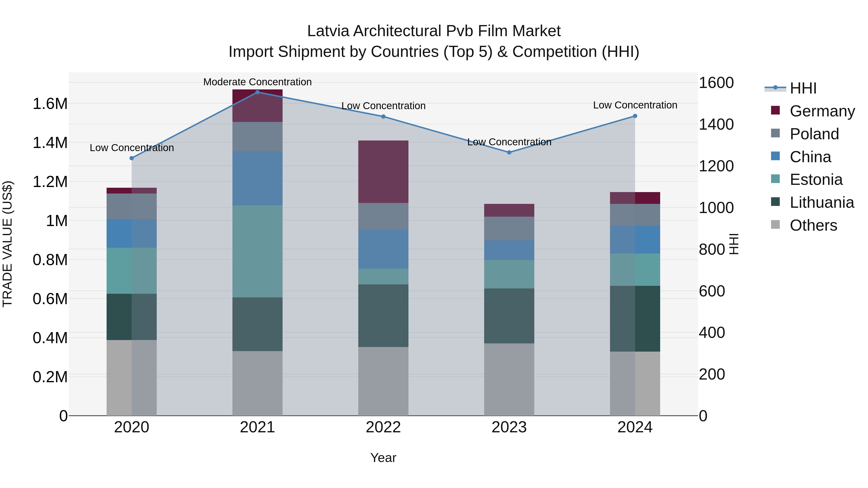
Task: Click the Others gray legend swatch
Action: click(775, 225)
